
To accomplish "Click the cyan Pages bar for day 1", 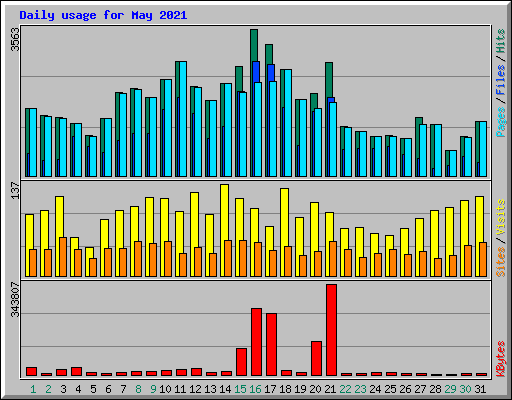I will tap(33, 143).
